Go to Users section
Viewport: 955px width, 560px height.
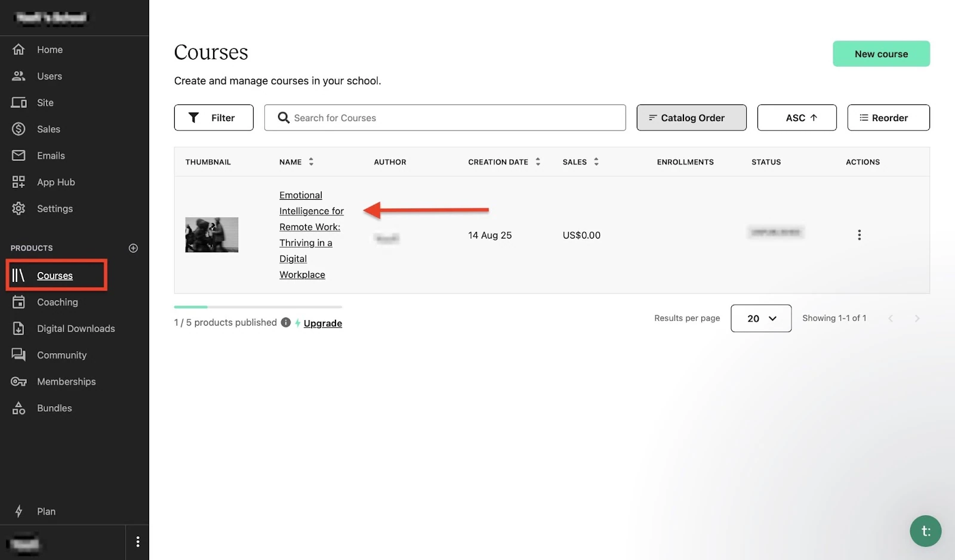point(50,76)
